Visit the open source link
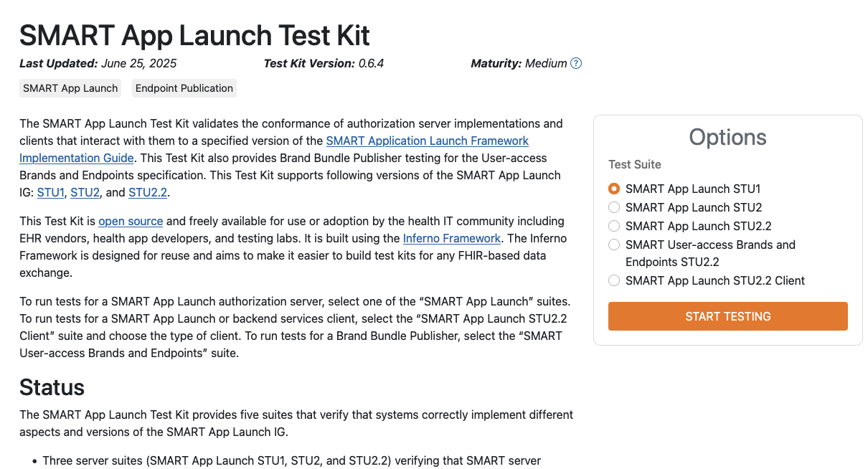868x469 pixels. pos(131,221)
